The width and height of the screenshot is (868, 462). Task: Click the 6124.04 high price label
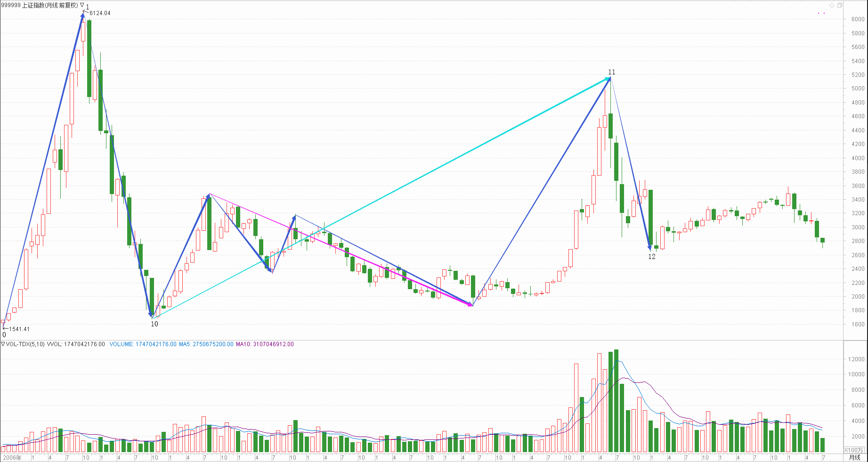[x=100, y=13]
